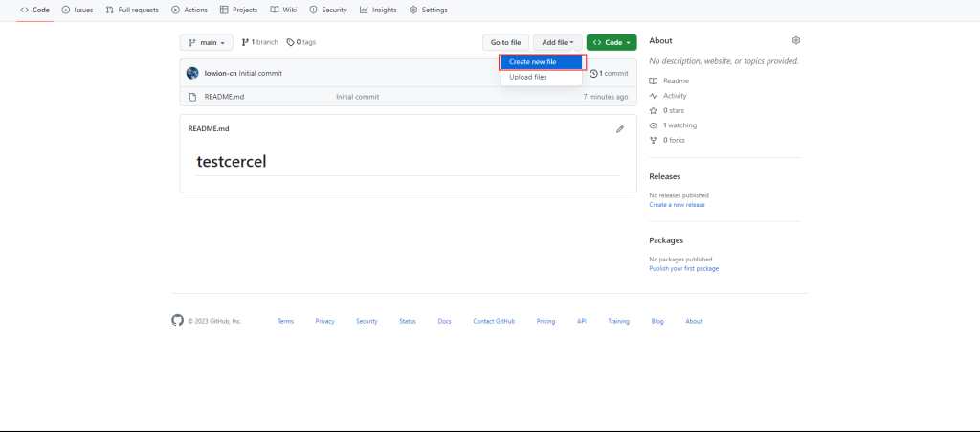
Task: Expand the main branch dropdown
Action: pos(207,42)
